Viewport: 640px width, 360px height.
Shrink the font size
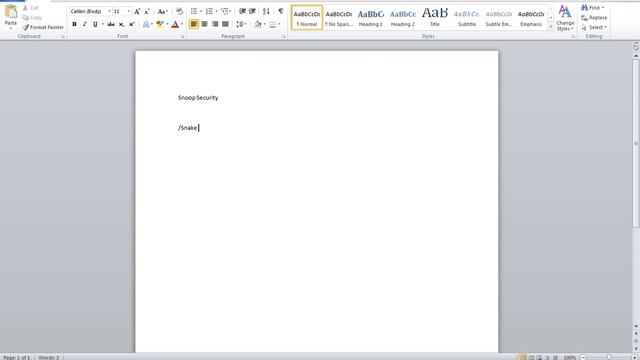147,11
